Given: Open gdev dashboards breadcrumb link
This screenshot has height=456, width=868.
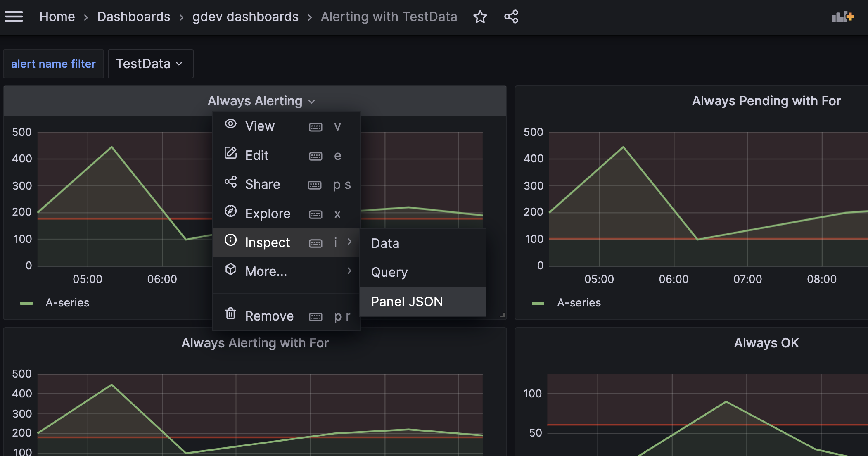Looking at the screenshot, I should tap(245, 17).
